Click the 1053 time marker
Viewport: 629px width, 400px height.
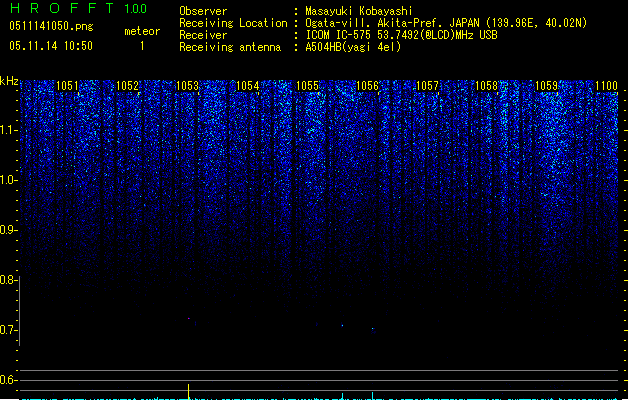[x=187, y=85]
